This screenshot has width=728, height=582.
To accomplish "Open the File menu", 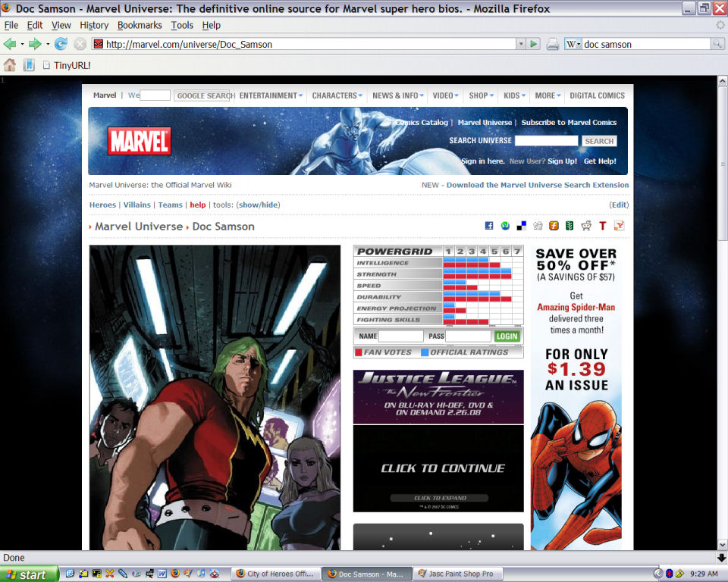I will coord(11,25).
